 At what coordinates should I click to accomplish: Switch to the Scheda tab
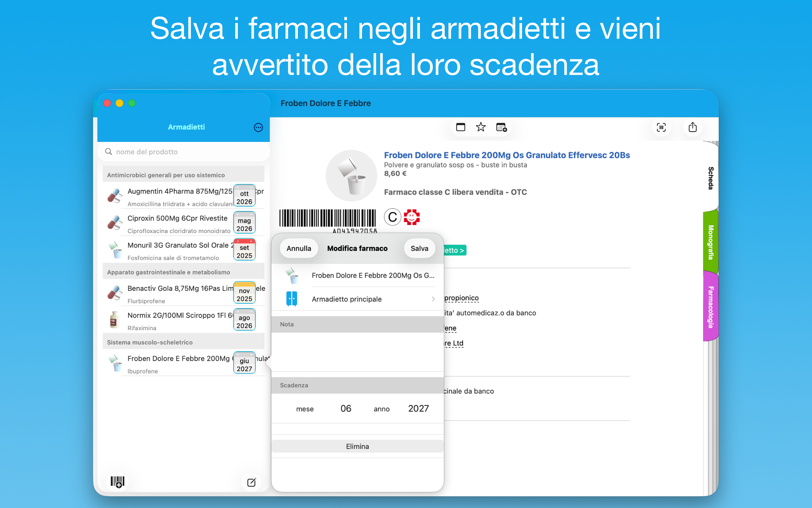coord(710,178)
